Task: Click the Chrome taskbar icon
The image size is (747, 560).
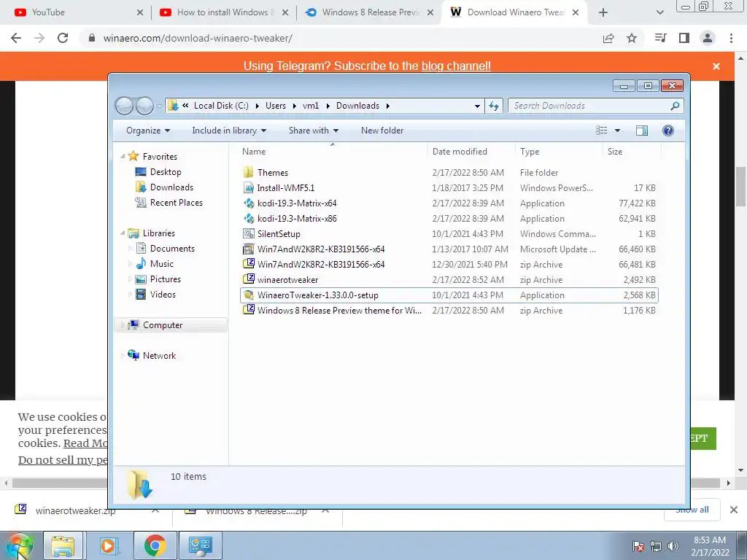Action: pyautogui.click(x=155, y=545)
